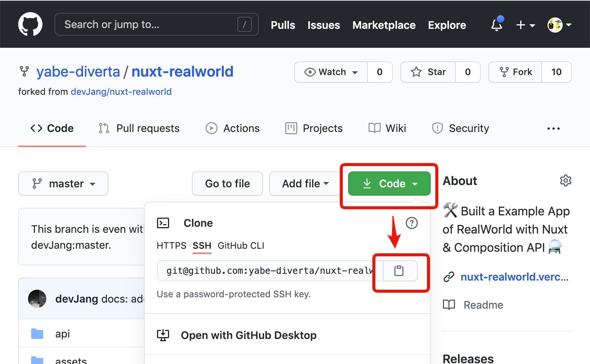Open devJang/nuxt-realworld upstream link
Viewport: 590px width, 364px height.
click(x=121, y=92)
